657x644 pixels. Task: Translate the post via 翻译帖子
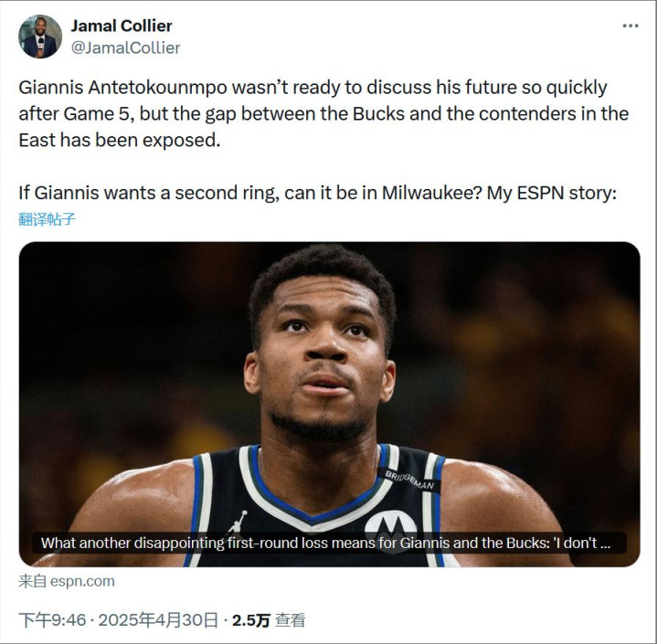[47, 218]
